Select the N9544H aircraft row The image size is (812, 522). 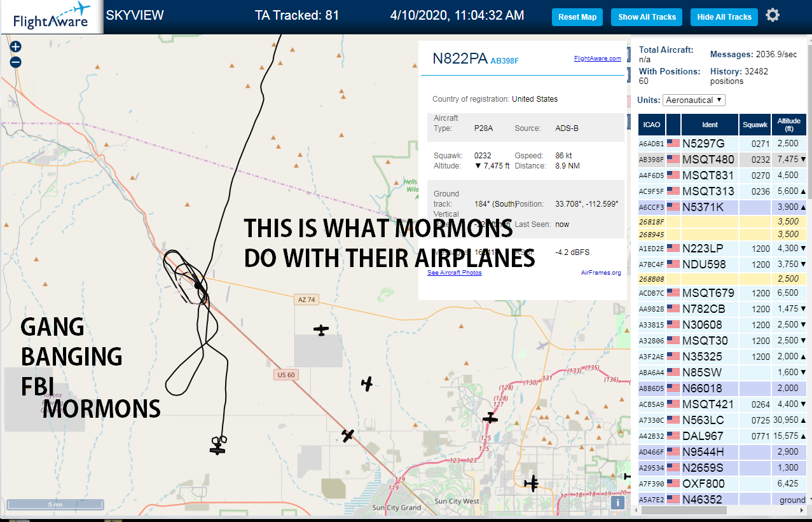[x=722, y=452]
